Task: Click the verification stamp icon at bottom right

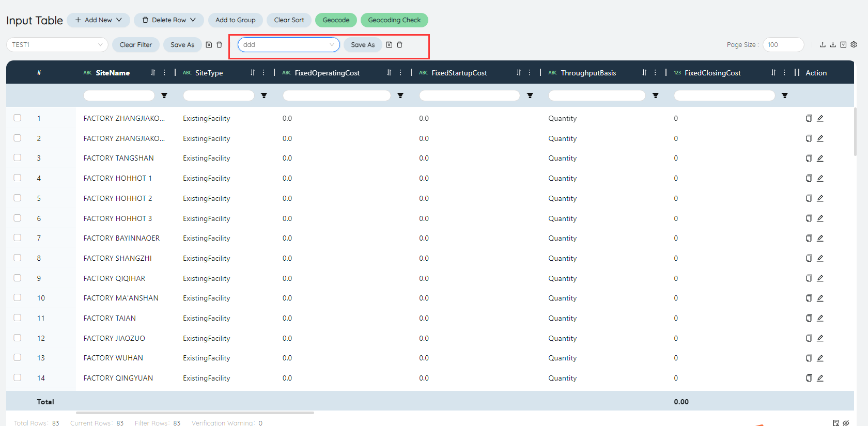Action: click(x=836, y=423)
